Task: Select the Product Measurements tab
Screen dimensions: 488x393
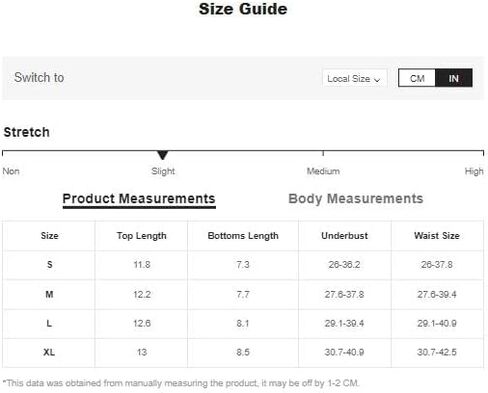Action: click(139, 199)
